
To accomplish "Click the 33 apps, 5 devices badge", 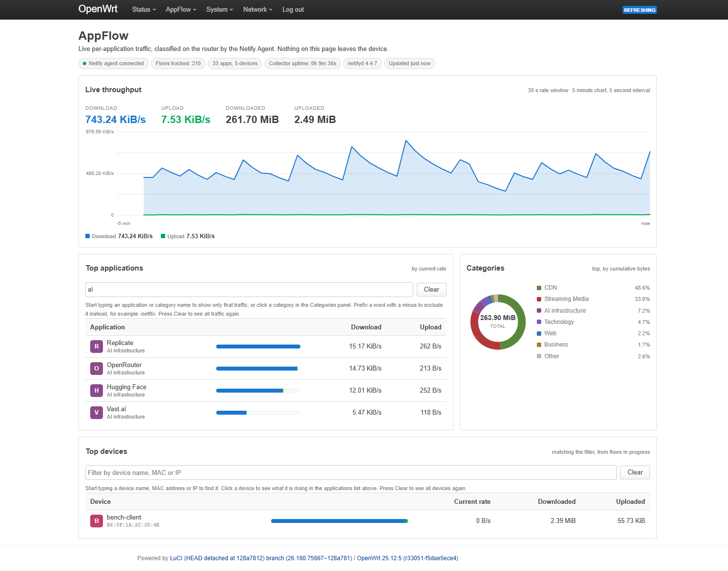I will pos(235,64).
